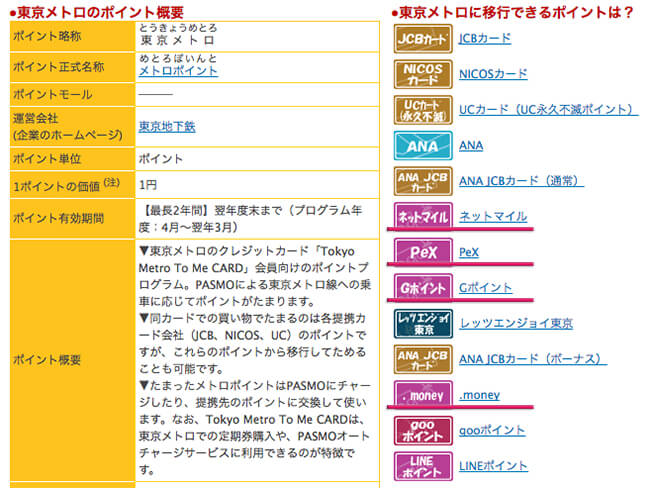
Task: Follow the 東京地下鉄 company link
Action: point(167,126)
